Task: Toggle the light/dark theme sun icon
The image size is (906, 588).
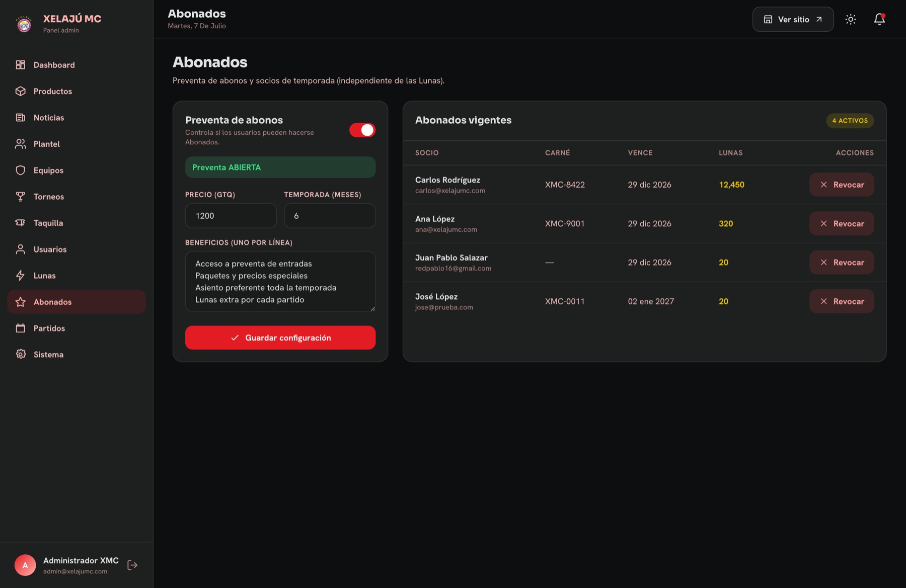Action: pos(851,19)
